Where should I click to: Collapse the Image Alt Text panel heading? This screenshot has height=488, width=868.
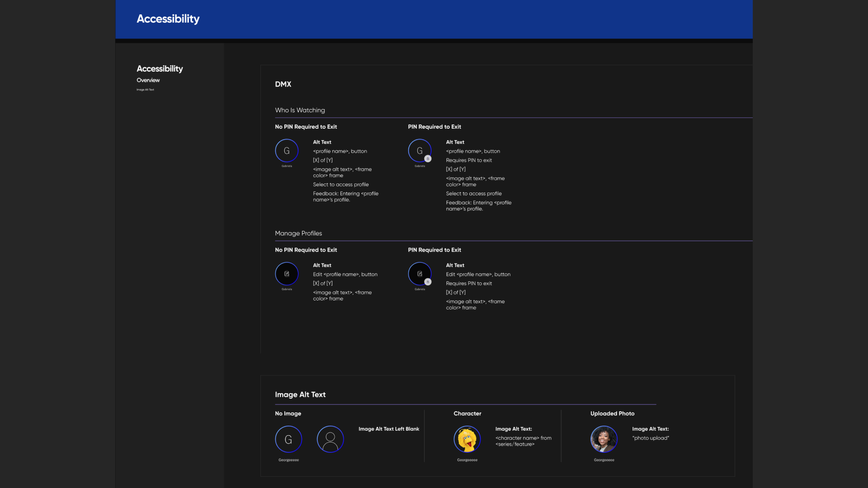[300, 394]
